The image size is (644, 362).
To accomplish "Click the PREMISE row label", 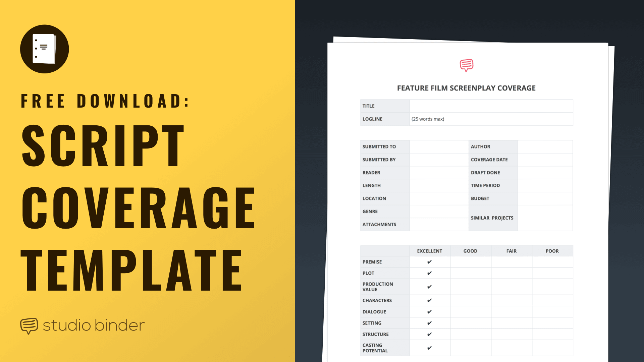I will 372,262.
